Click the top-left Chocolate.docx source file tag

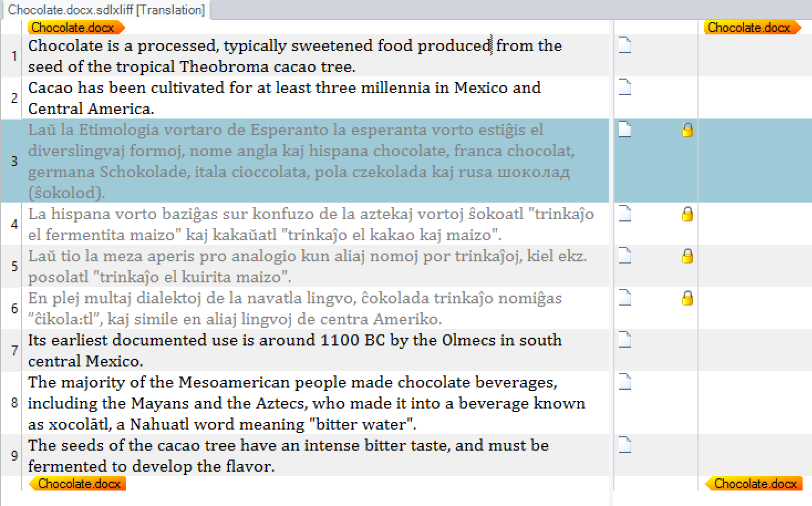click(x=75, y=28)
